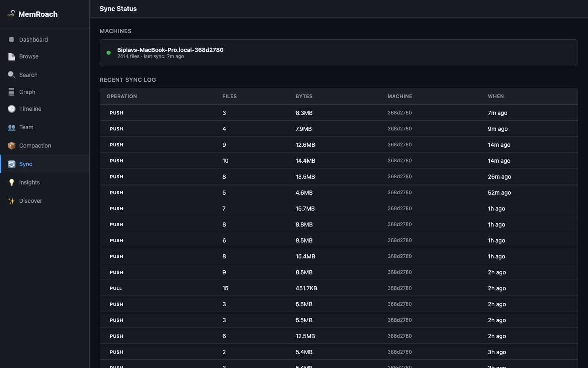Click the files count 10

coord(225,161)
